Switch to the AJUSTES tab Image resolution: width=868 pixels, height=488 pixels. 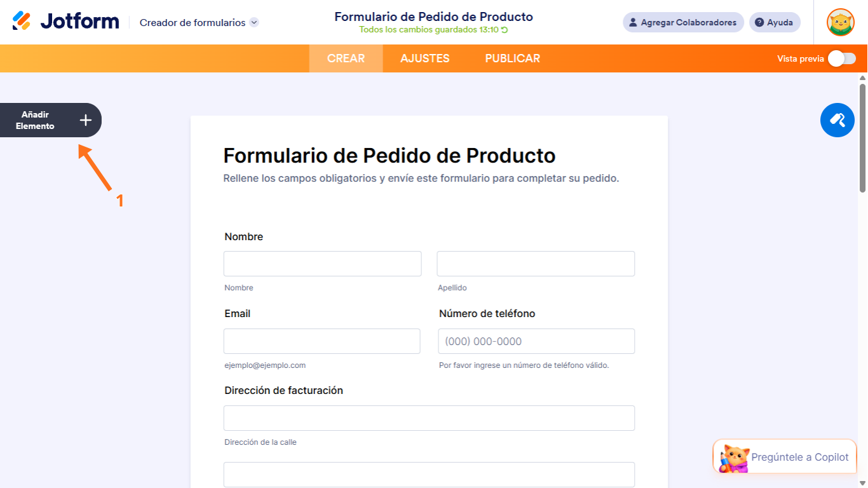pos(424,58)
